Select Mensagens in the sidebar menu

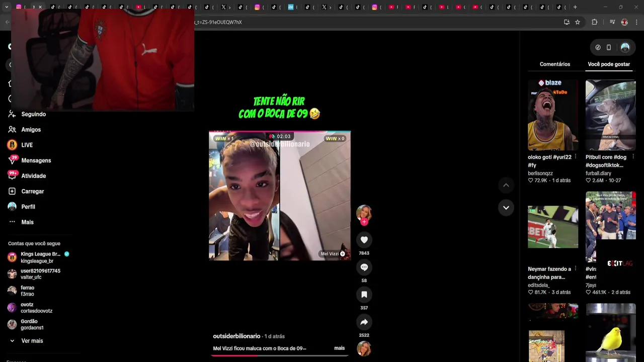coord(36,160)
